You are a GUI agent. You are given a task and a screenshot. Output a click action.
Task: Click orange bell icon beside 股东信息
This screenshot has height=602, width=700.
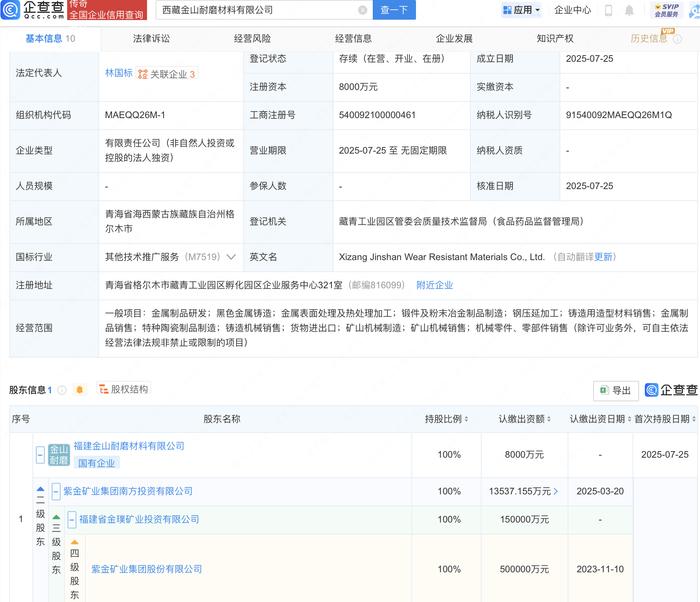pyautogui.click(x=80, y=390)
